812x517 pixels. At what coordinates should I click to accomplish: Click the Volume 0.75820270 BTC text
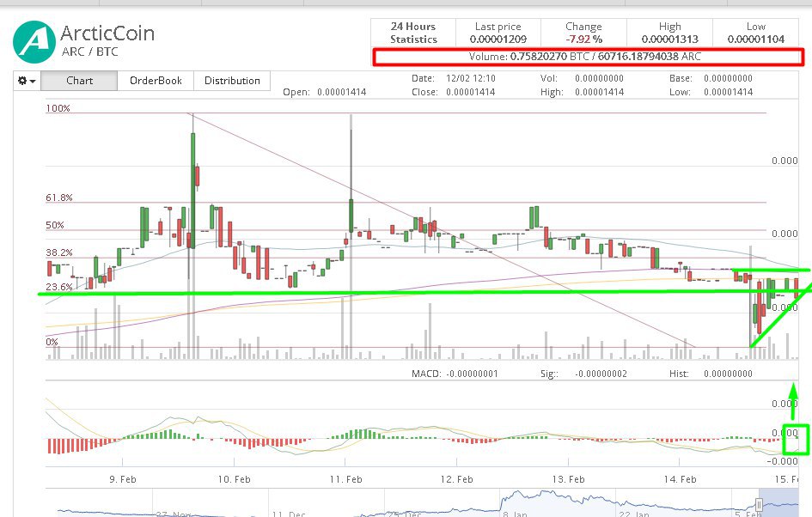tap(585, 57)
